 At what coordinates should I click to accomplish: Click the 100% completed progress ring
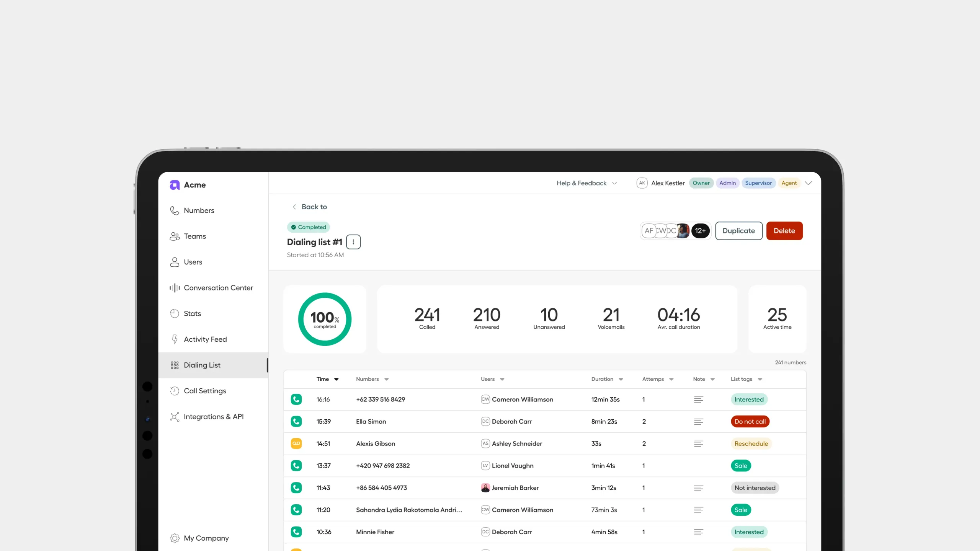(325, 319)
